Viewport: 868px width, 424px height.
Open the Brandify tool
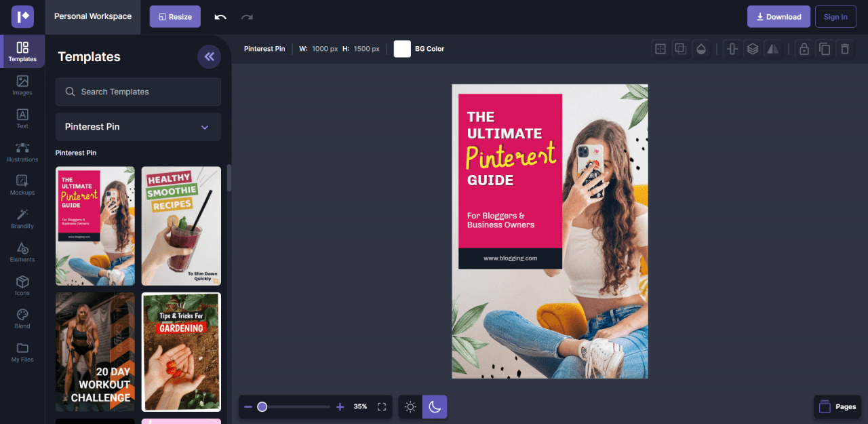click(22, 218)
